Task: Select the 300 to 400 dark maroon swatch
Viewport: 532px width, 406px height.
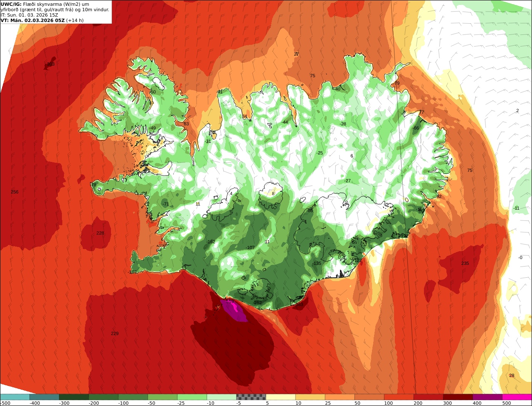Action: point(458,397)
